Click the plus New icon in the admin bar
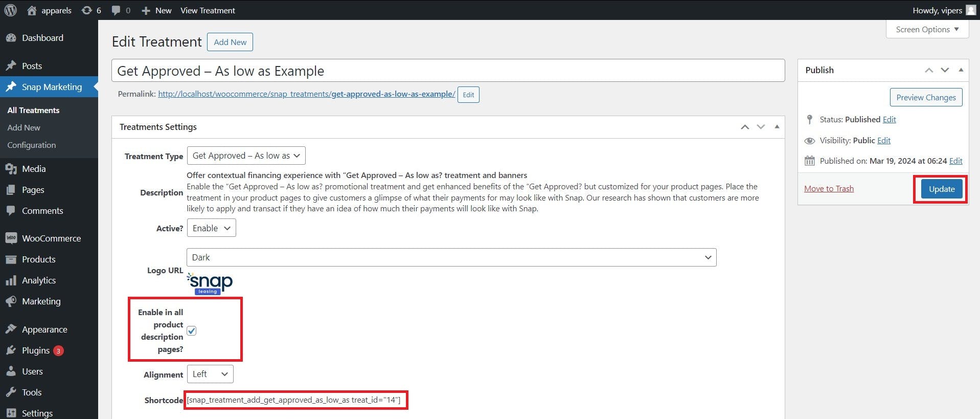Viewport: 980px width, 419px height. pyautogui.click(x=146, y=11)
